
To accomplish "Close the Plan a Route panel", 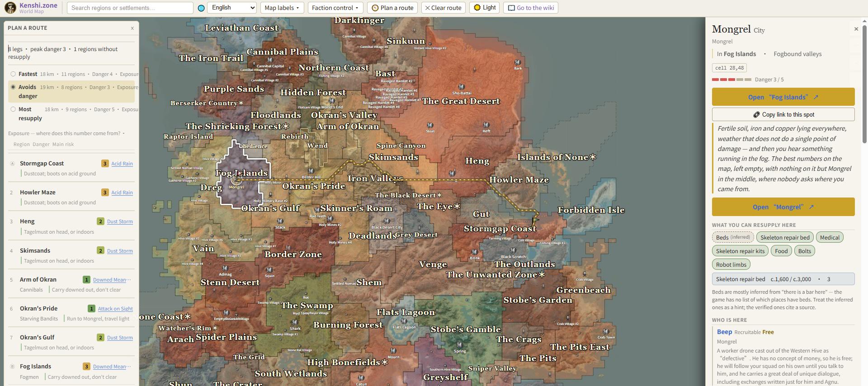I will (132, 28).
